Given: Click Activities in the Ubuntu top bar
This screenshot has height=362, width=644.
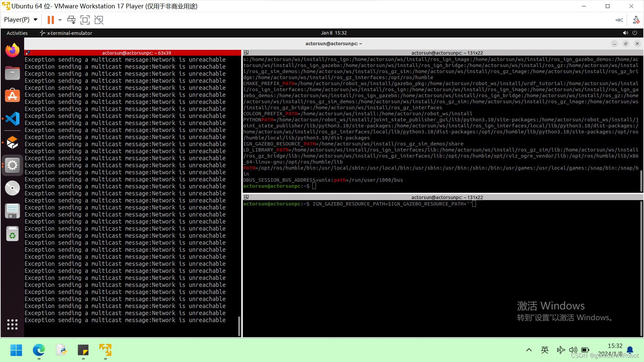Looking at the screenshot, I should 17,33.
